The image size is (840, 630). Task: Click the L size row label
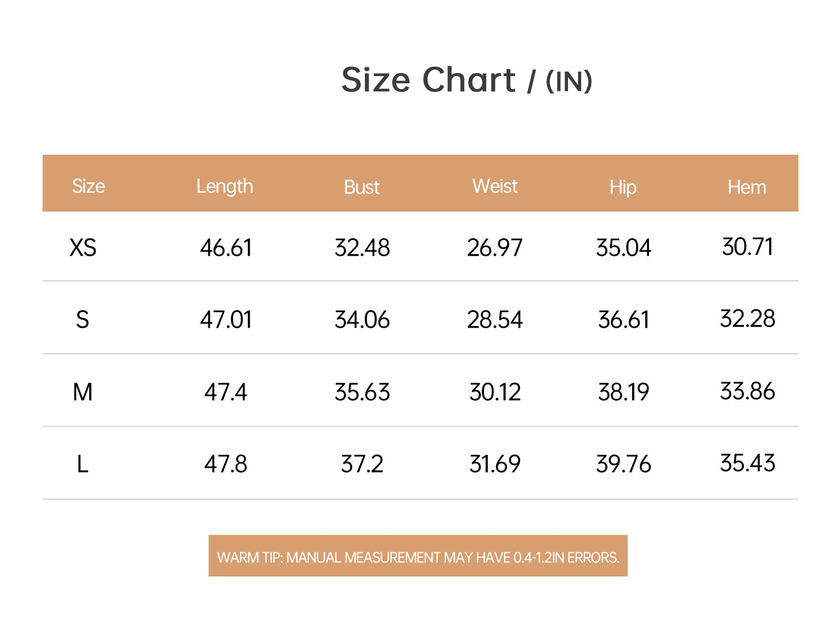tap(82, 464)
